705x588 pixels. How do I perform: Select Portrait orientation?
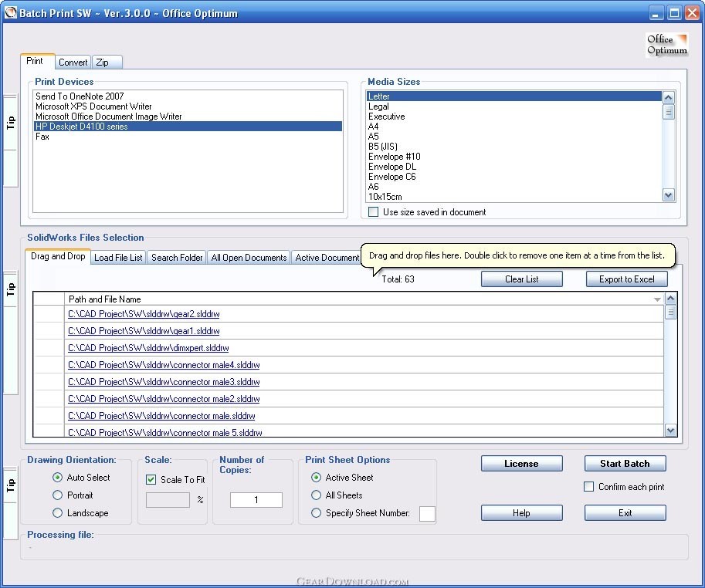pos(58,495)
